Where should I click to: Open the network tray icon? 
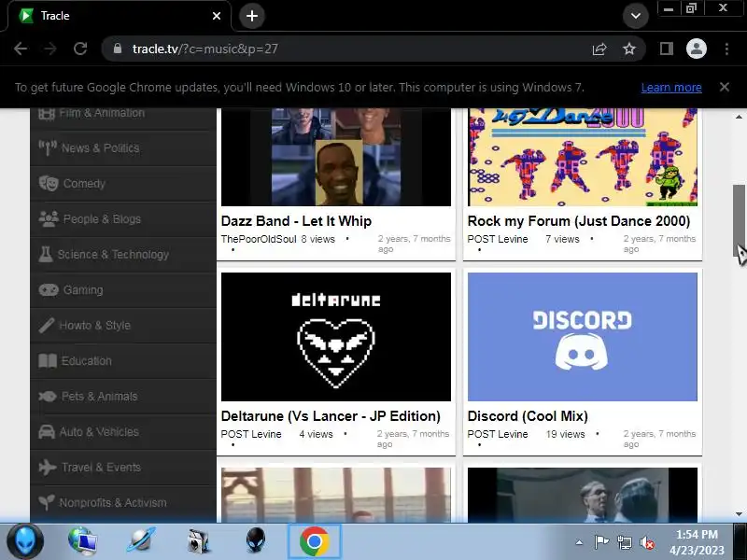(624, 542)
